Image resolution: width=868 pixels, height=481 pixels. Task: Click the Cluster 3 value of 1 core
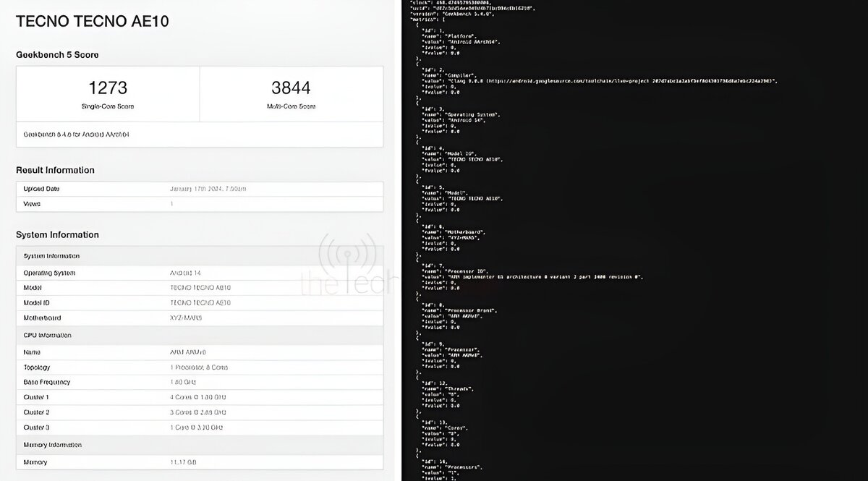coord(197,427)
